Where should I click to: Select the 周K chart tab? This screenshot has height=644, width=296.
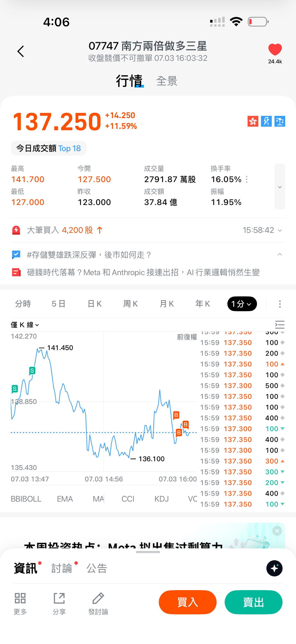point(131,304)
